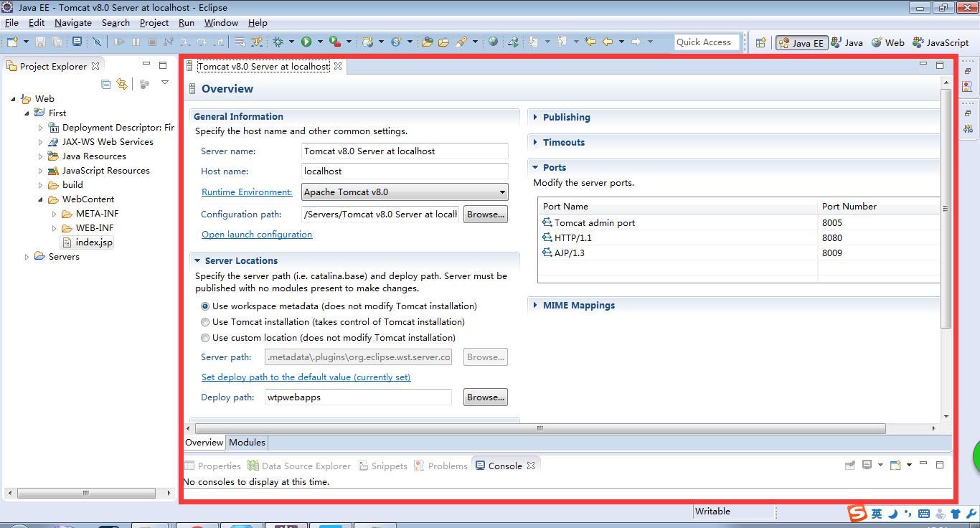Click the open console monitor toolbar icon

click(76, 42)
